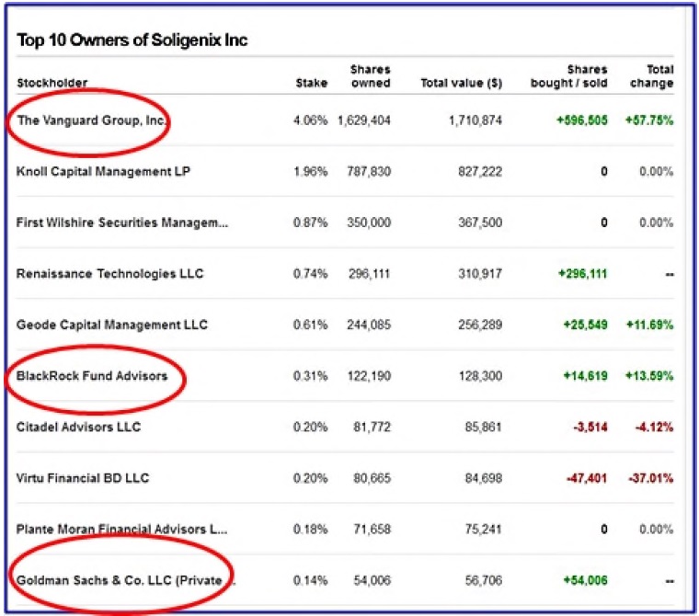Select the 0.18% stake value
Viewport: 699px width, 616px height.
click(x=310, y=529)
